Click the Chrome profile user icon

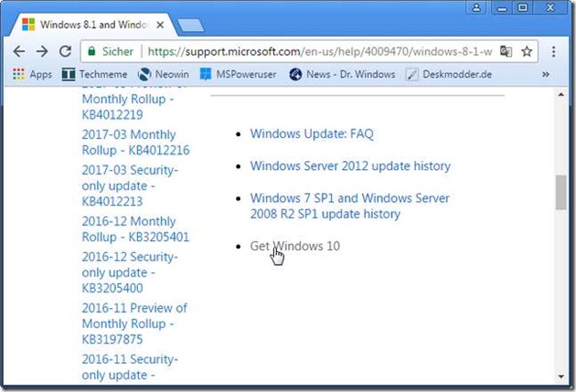coord(476,7)
